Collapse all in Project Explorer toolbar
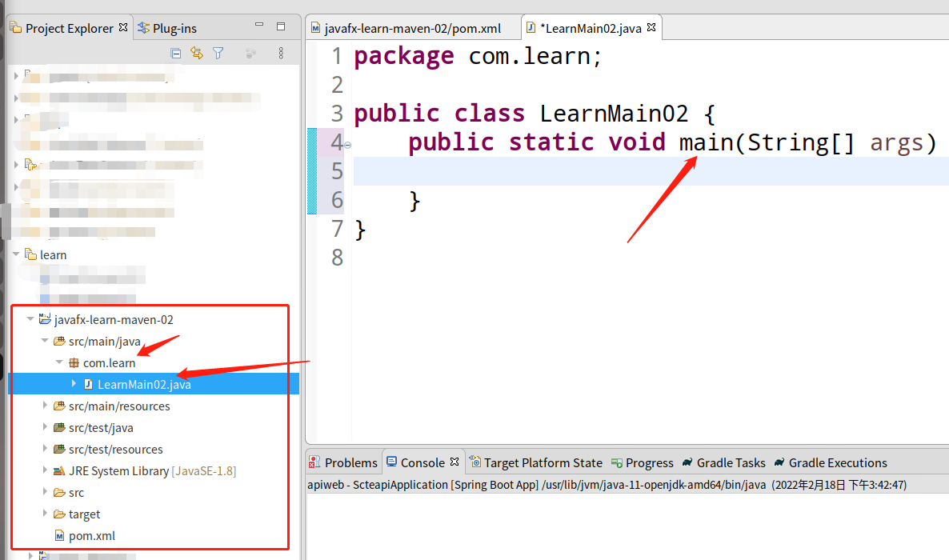The image size is (949, 560). (175, 54)
